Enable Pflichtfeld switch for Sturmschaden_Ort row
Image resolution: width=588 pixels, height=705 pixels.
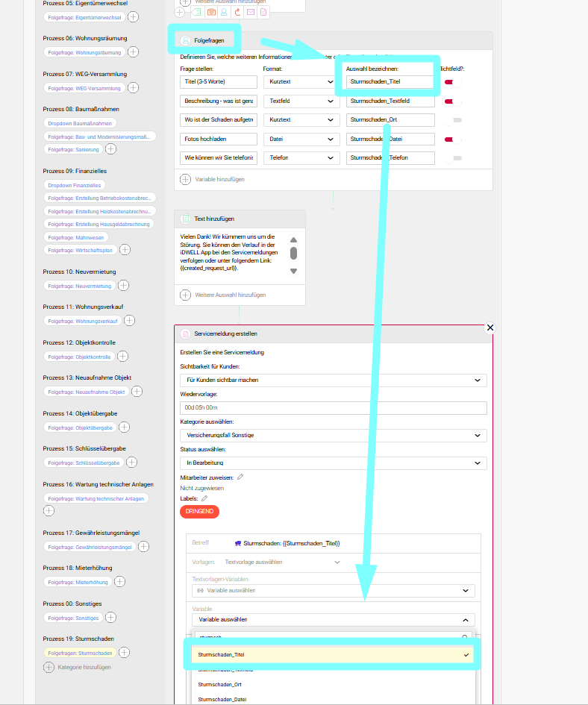point(453,119)
